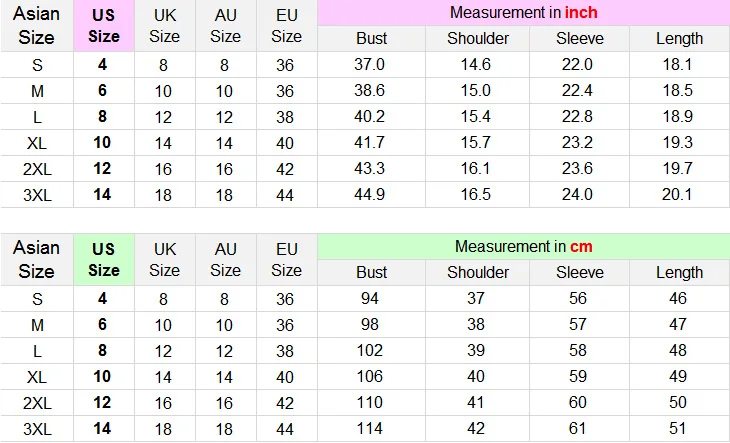The width and height of the screenshot is (730, 443).
Task: Select the 22.8 sleeve measurement cell
Action: pyautogui.click(x=580, y=116)
